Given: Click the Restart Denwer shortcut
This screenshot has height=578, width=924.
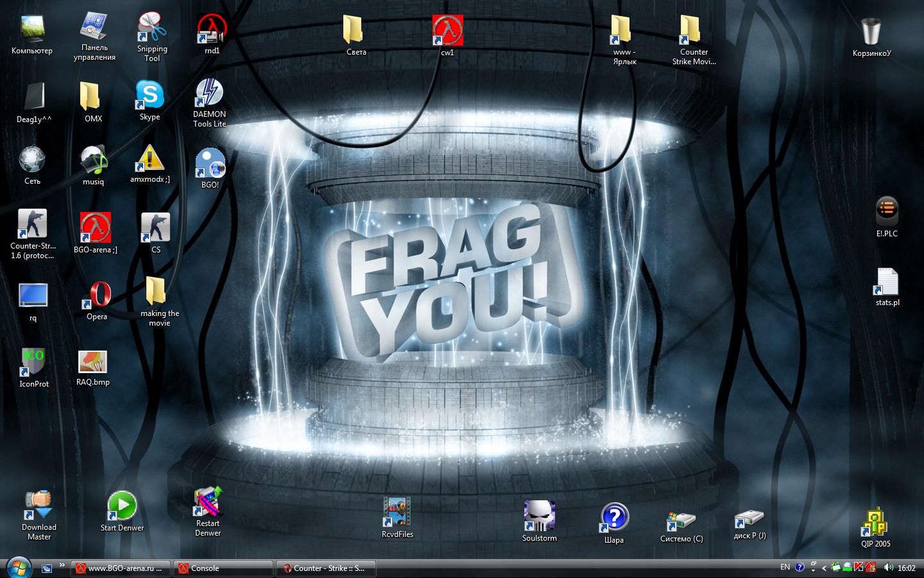Looking at the screenshot, I should coord(208,512).
